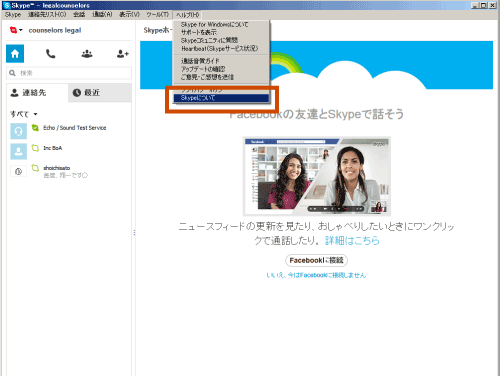This screenshot has width=500, height=377.
Task: Click the create group icon
Action: [x=87, y=54]
